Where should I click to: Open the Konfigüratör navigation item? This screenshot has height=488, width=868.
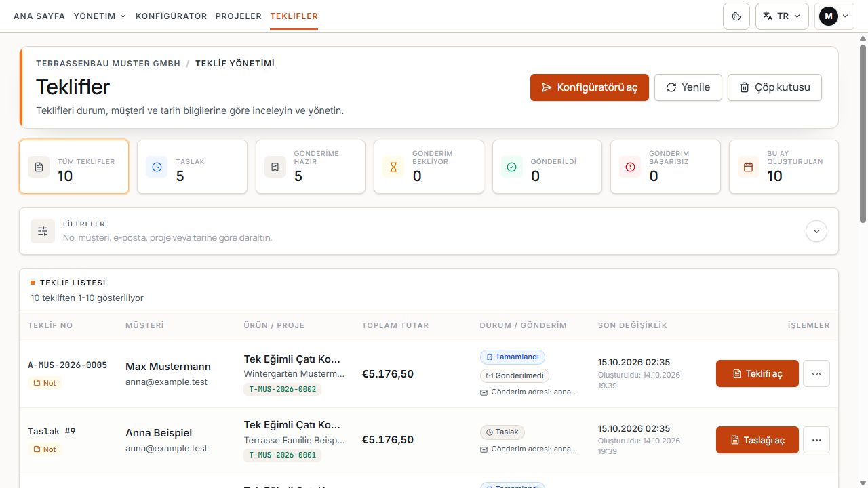(x=172, y=16)
